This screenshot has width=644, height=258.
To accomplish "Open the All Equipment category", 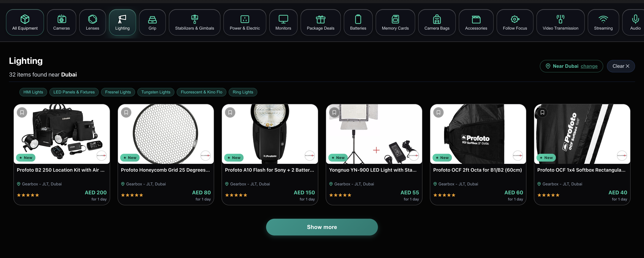I will pos(25,23).
